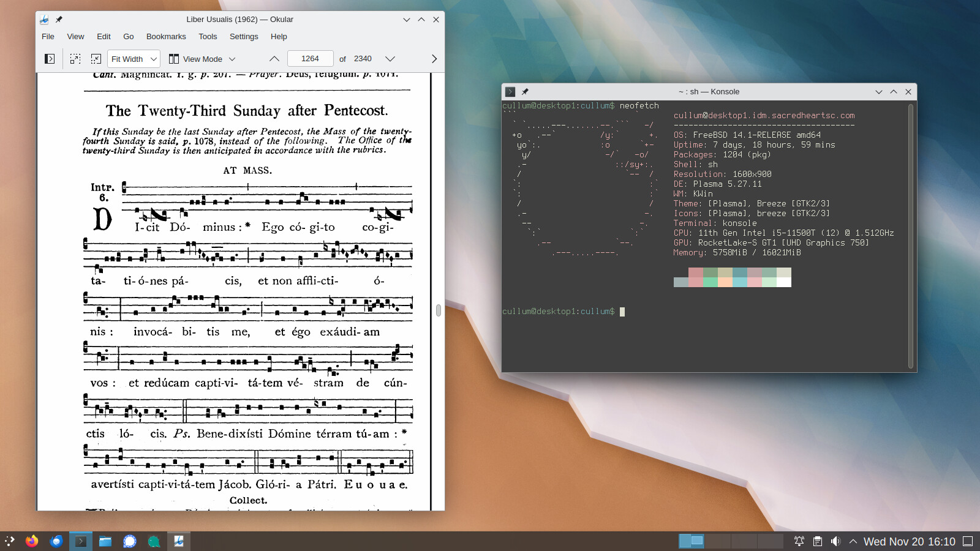Toggle the pin icon in Okular title bar
Viewport: 980px width, 551px height.
59,20
